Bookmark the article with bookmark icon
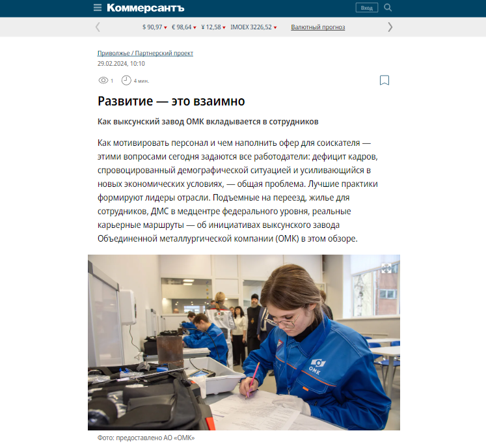Viewport: 486px width, 448px height. pos(385,80)
